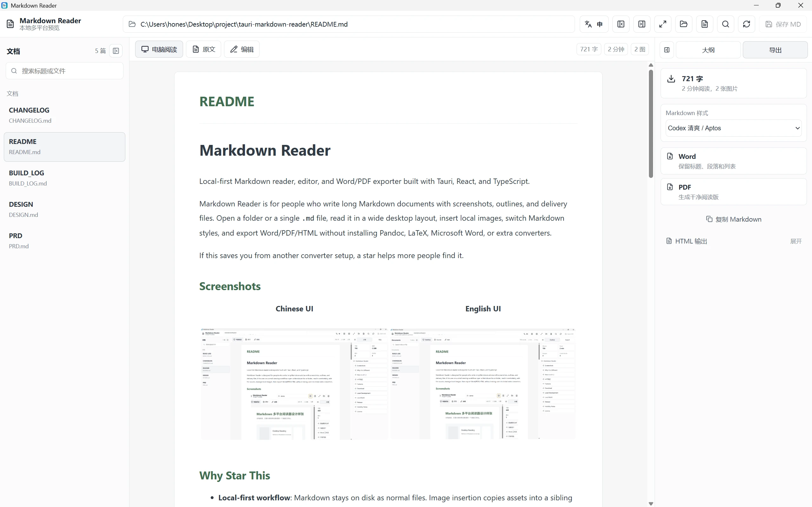Open a single file with document icon
This screenshot has width=812, height=507.
click(x=705, y=24)
